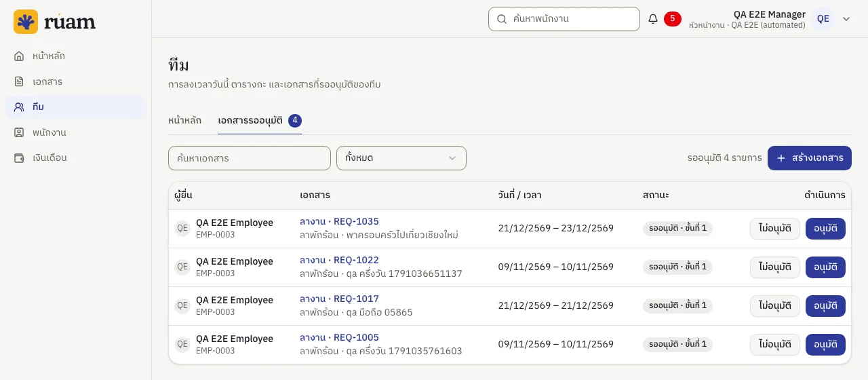This screenshot has width=868, height=380.
Task: Click text รออนุมัติ 4 รายการ
Action: [x=724, y=158]
